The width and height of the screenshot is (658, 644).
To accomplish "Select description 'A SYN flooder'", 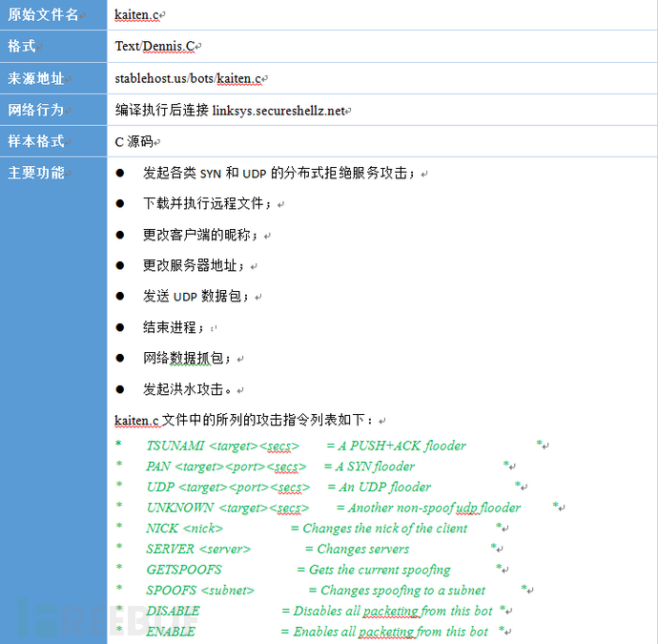I will (x=375, y=467).
